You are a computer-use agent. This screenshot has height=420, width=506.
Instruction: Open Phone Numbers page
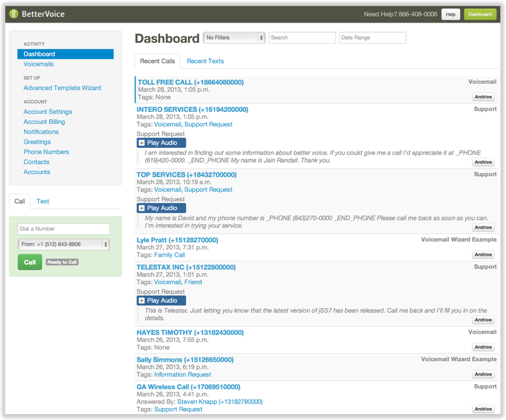coord(46,152)
